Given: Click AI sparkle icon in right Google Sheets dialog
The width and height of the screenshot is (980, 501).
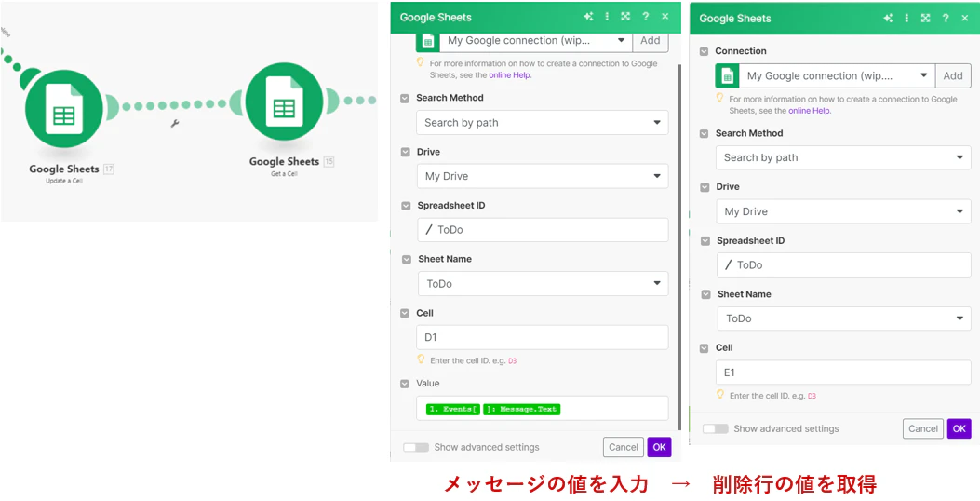Looking at the screenshot, I should [x=888, y=18].
